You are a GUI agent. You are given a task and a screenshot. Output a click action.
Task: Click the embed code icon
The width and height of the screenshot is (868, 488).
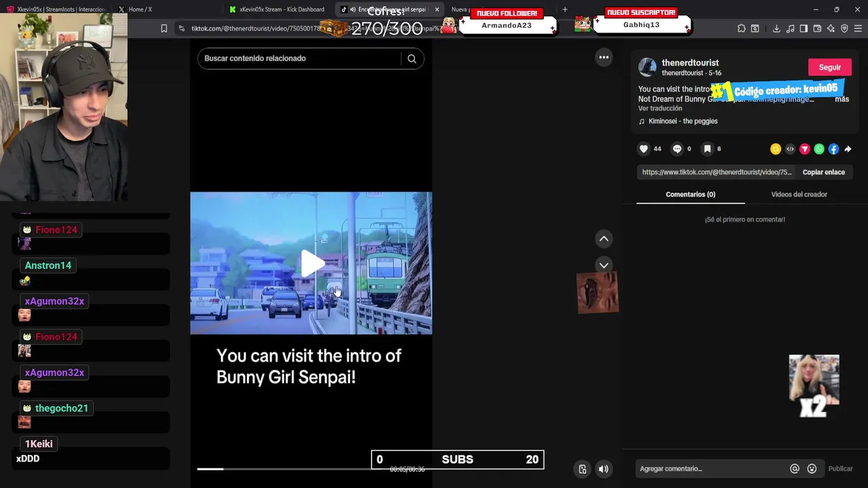[790, 149]
